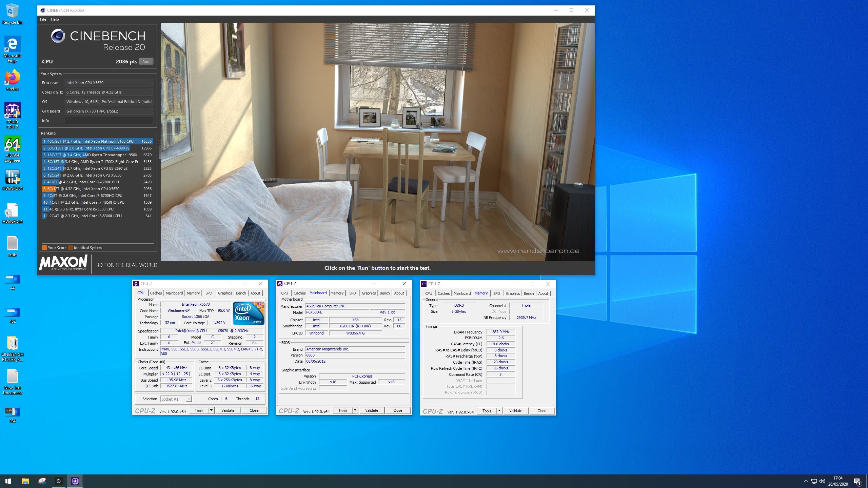Click the Your Score orange legend swatch

[44, 247]
